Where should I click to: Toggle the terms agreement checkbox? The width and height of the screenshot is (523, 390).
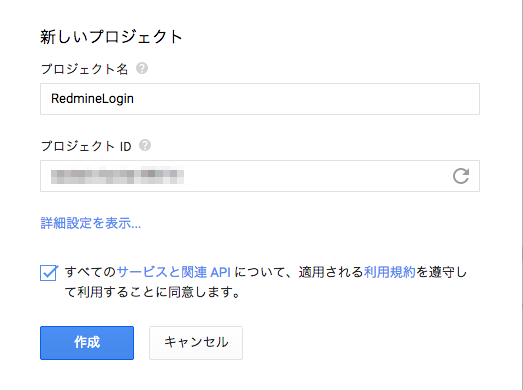click(x=49, y=273)
